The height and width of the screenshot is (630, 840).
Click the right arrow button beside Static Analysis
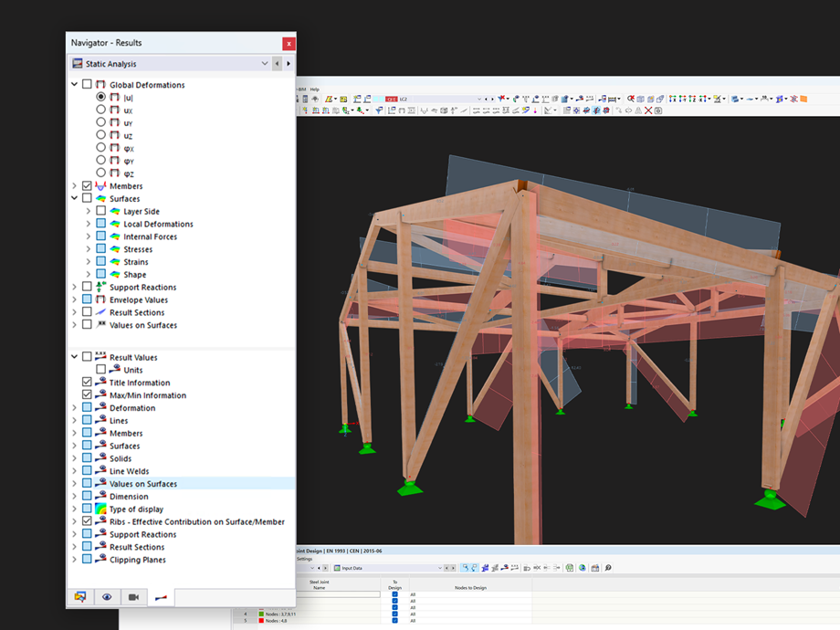[290, 63]
